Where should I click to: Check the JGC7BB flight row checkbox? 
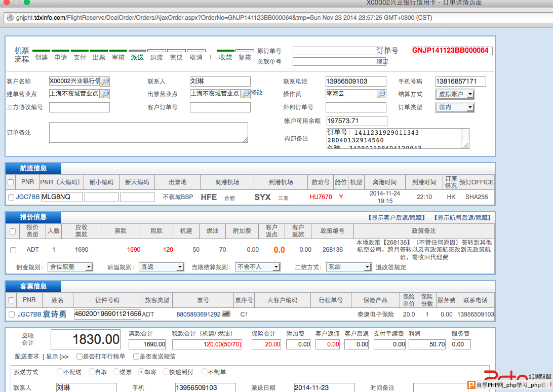pyautogui.click(x=11, y=198)
